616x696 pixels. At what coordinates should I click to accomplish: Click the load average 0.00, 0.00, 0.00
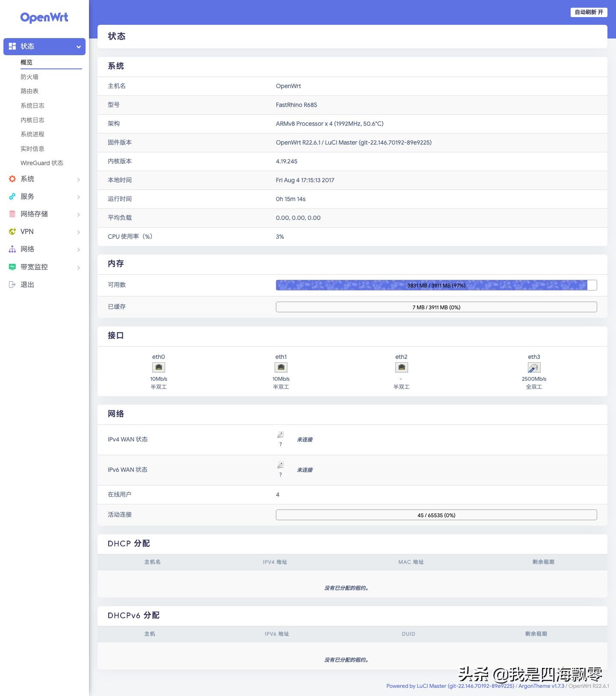(298, 218)
